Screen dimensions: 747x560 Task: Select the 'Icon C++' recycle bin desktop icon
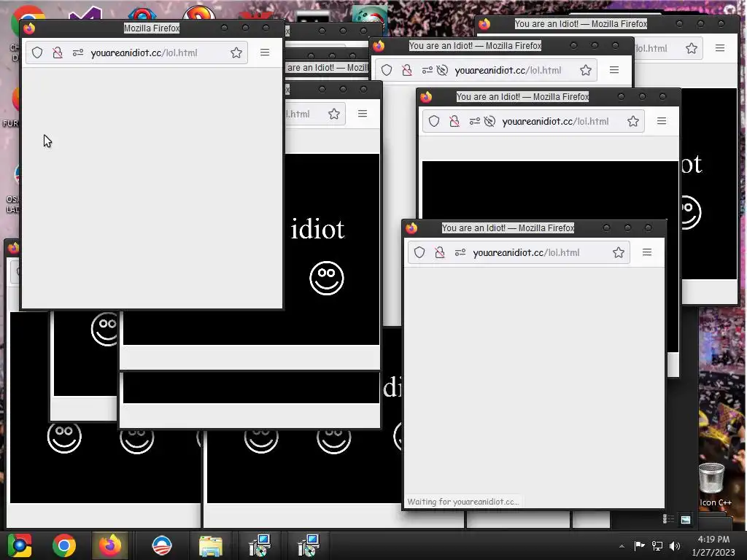[712, 484]
